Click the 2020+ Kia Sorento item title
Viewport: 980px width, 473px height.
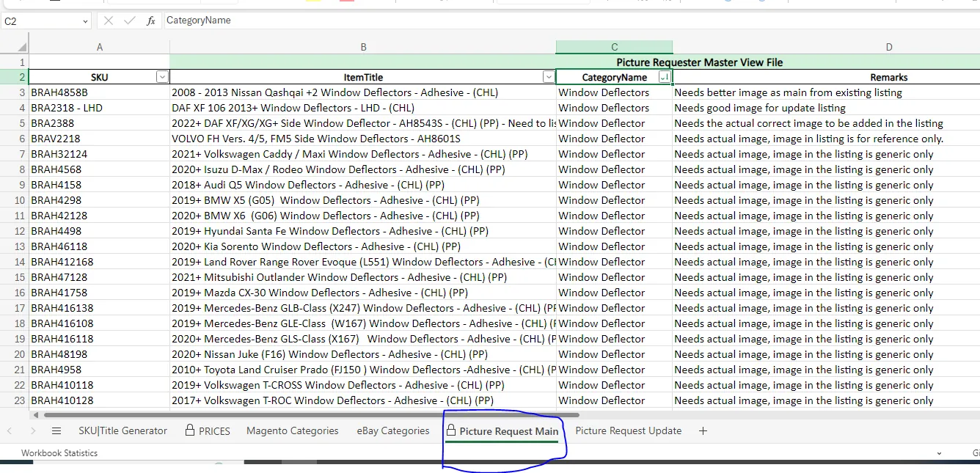coord(316,246)
